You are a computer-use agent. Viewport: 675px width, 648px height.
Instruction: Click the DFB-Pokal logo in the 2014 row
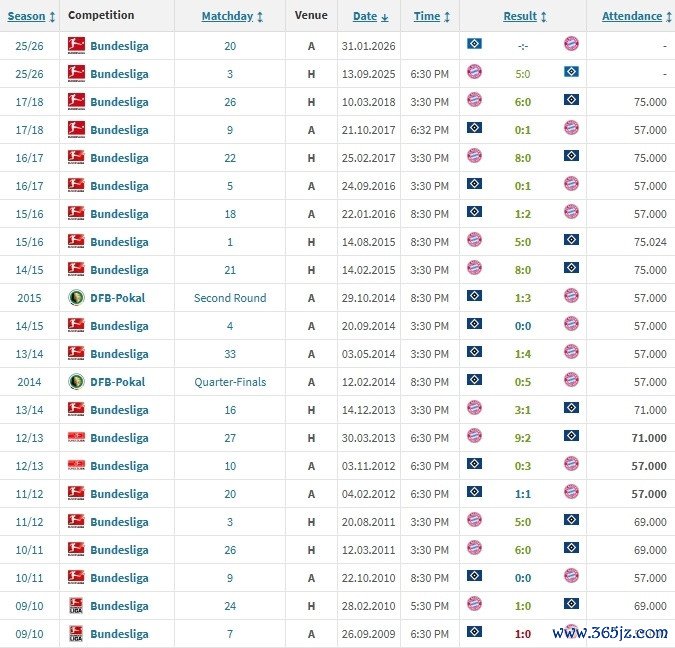click(x=76, y=381)
